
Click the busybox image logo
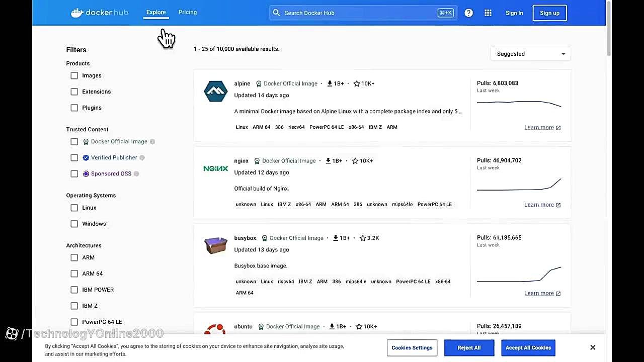coord(215,245)
